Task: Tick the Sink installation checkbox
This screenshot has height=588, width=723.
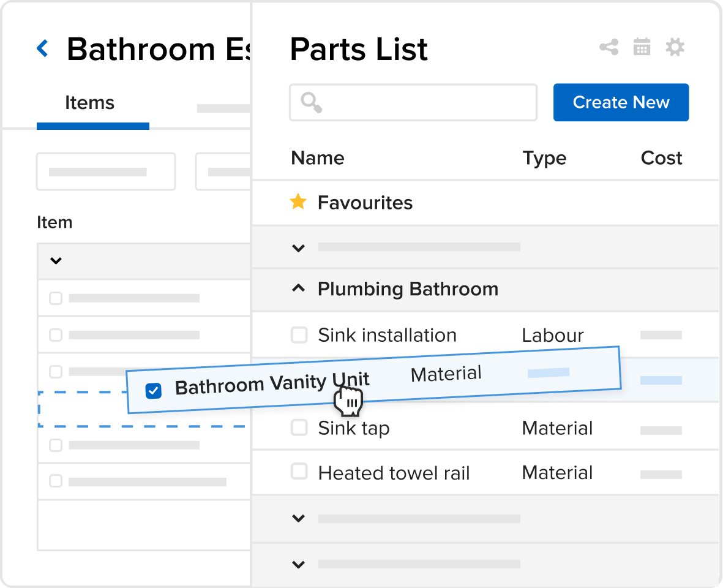Action: click(299, 335)
